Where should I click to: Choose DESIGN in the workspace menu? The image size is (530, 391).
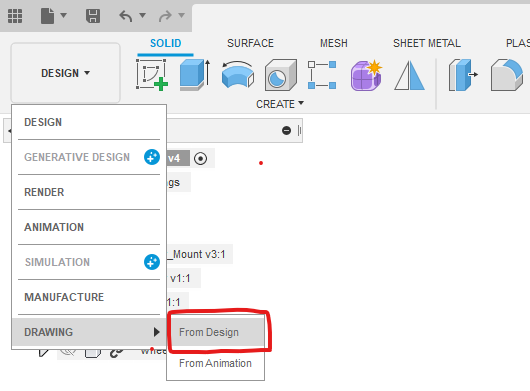[x=89, y=122]
